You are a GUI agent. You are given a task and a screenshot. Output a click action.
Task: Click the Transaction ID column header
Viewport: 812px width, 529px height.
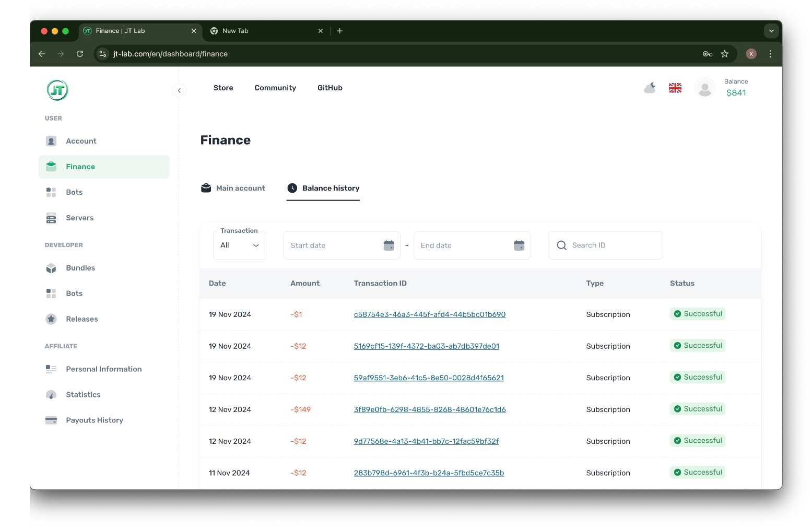380,284
